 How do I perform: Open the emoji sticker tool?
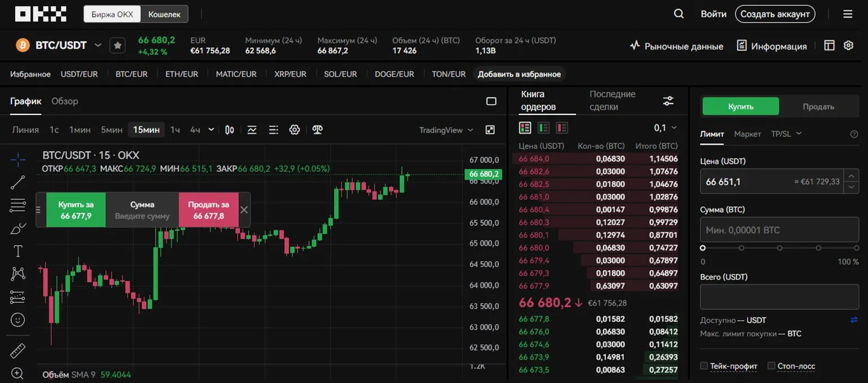click(18, 320)
